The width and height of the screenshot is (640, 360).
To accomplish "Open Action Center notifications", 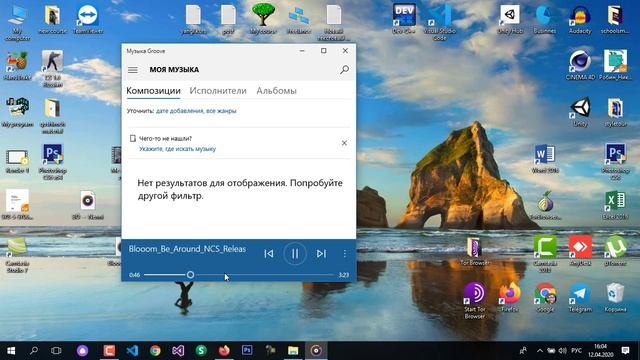I will click(626, 351).
